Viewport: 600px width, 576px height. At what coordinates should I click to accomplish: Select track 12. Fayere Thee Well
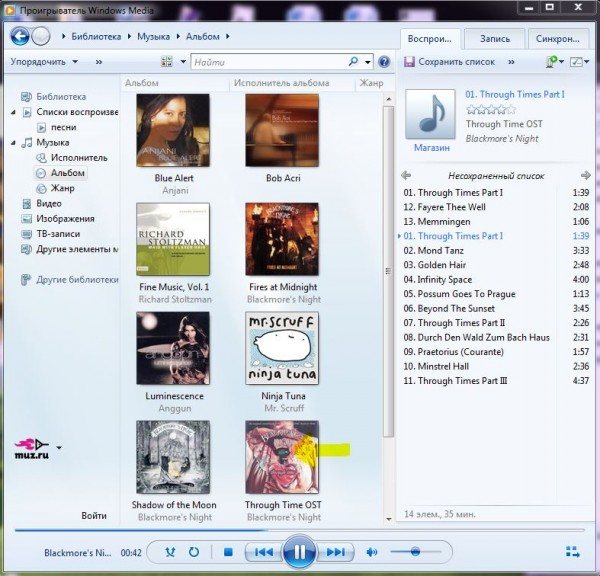point(496,207)
